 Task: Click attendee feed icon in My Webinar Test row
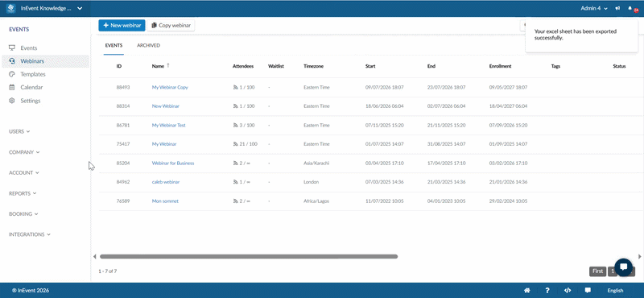pos(235,126)
